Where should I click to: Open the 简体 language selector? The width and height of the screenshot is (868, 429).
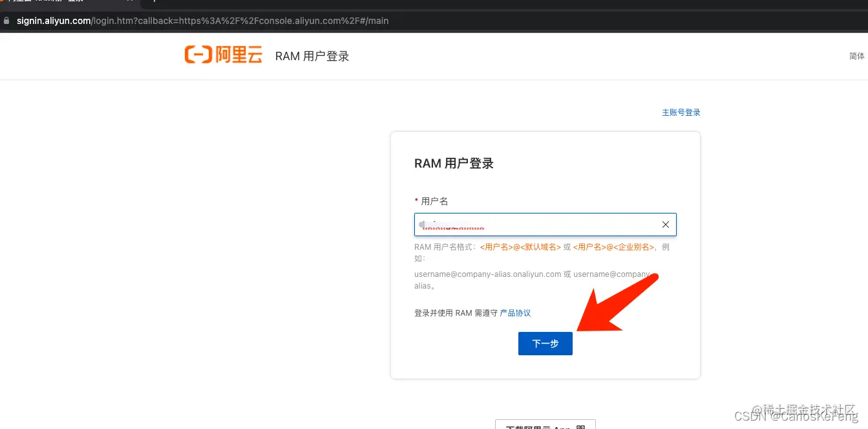click(856, 56)
